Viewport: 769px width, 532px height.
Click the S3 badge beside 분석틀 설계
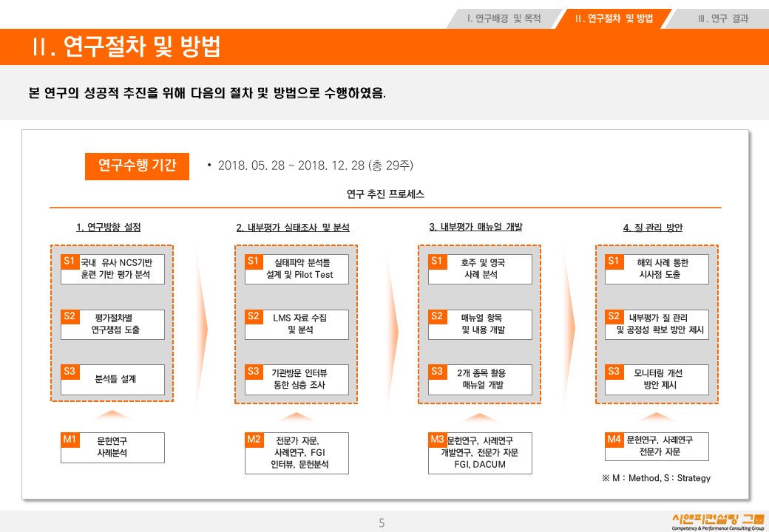(x=70, y=372)
